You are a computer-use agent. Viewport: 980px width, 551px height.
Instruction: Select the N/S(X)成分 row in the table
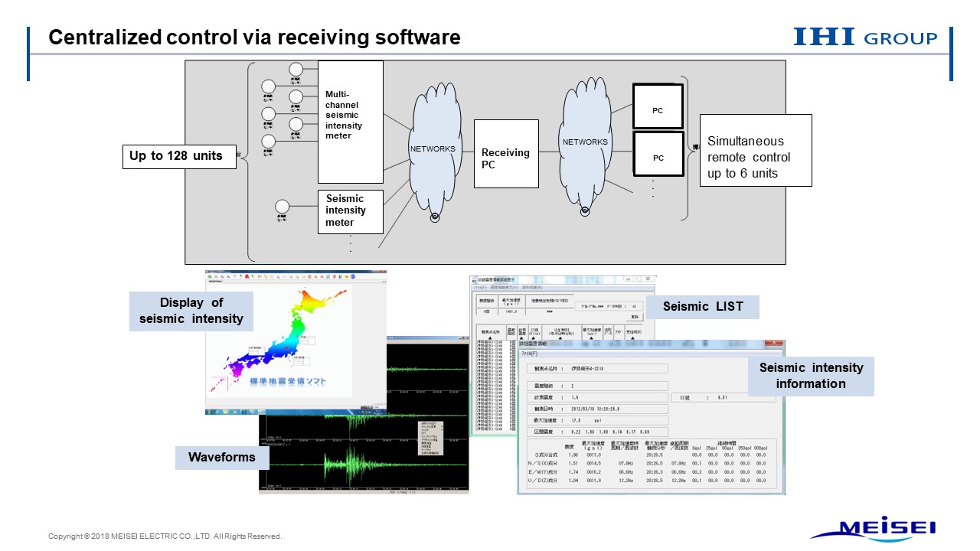point(648,464)
